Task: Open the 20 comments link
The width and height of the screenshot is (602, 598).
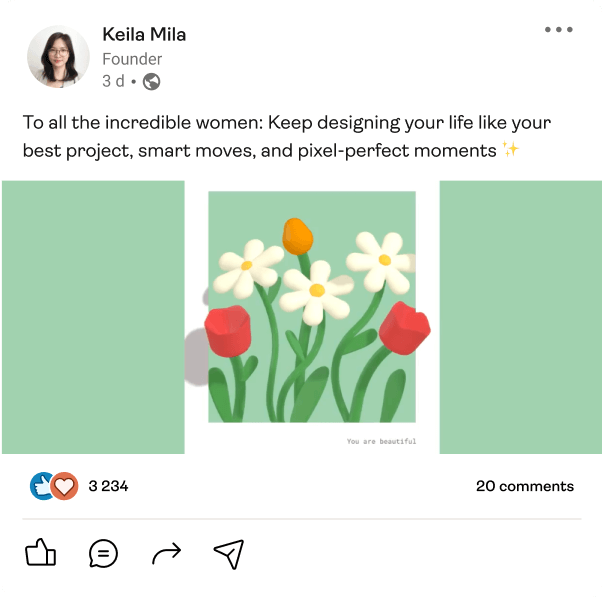Action: click(524, 486)
